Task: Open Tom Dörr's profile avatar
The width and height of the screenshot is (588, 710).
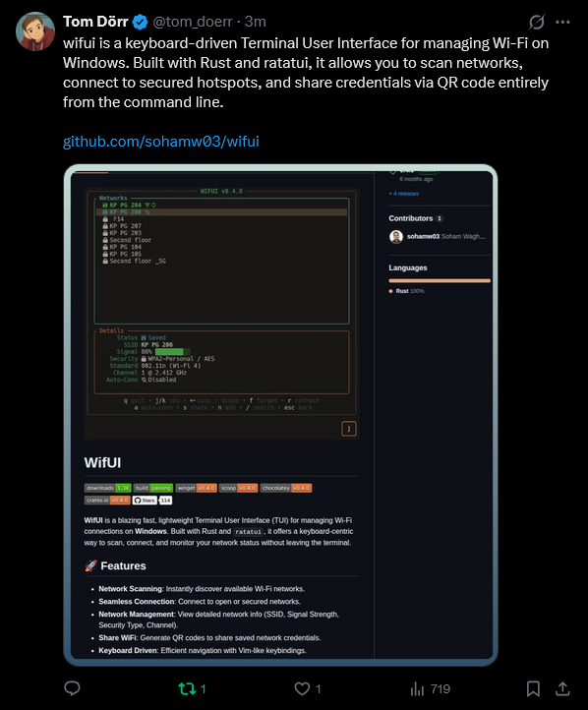Action: (35, 31)
